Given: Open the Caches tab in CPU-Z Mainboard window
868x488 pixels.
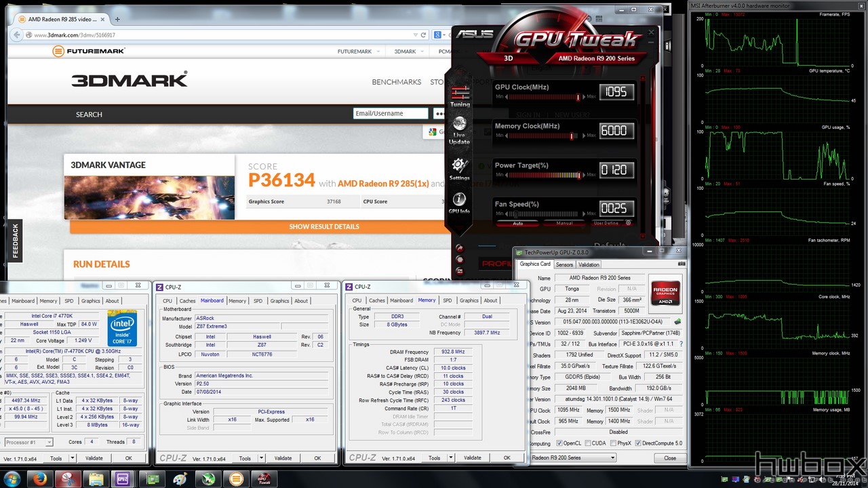Looking at the screenshot, I should click(x=188, y=301).
